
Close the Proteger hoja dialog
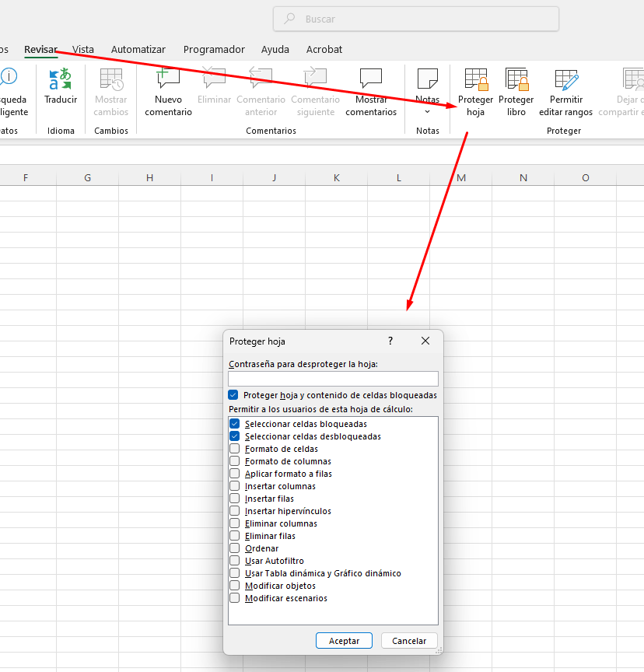click(x=425, y=341)
